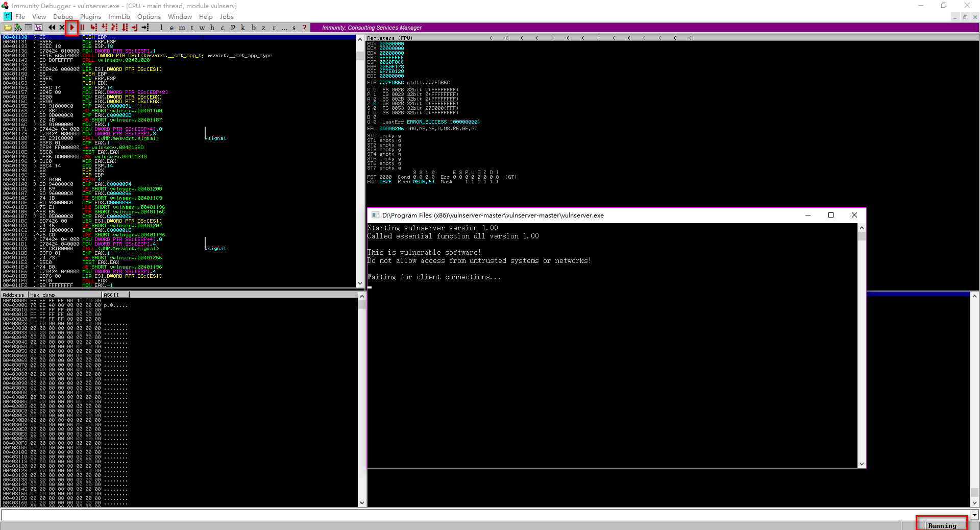This screenshot has height=530, width=980.
Task: Open the Options menu
Action: click(x=149, y=17)
